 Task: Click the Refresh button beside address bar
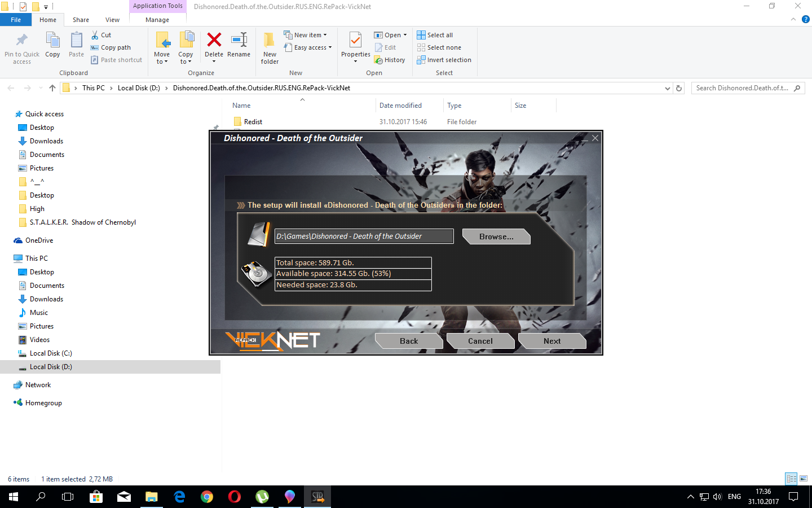coord(679,88)
